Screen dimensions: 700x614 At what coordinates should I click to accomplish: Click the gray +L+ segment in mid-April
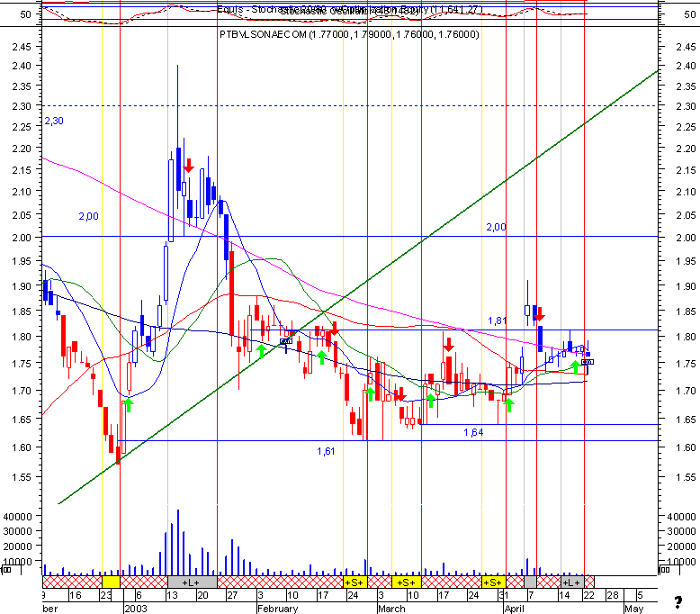(x=572, y=582)
